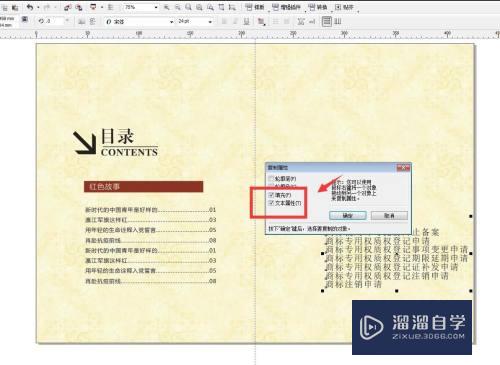Image resolution: width=500 pixels, height=365 pixels.
Task: Toggle the 文本属性 text properties checkbox
Action: click(271, 203)
